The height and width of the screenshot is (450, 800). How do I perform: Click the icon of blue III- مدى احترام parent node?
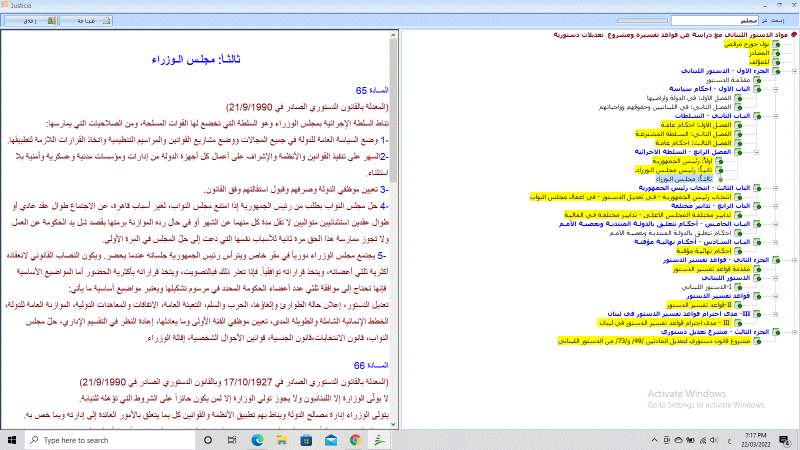click(x=757, y=314)
